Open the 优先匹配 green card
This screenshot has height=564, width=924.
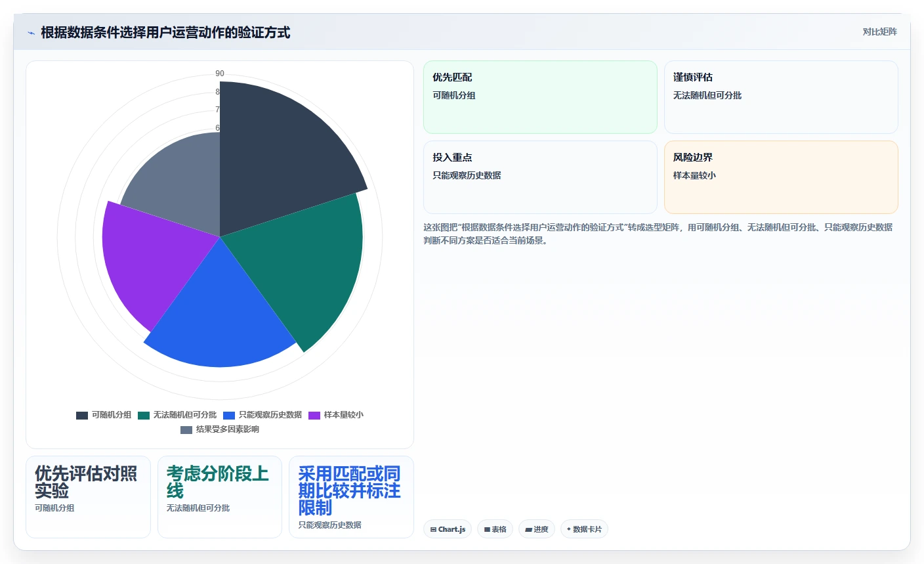click(540, 97)
